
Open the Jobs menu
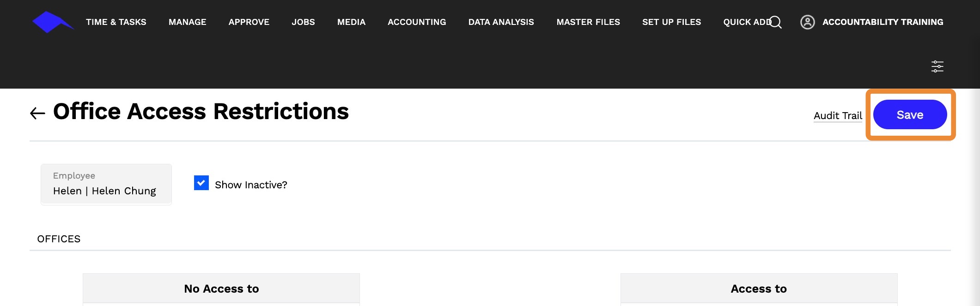pyautogui.click(x=303, y=22)
